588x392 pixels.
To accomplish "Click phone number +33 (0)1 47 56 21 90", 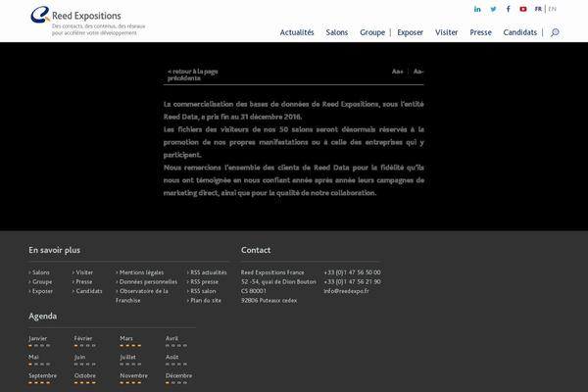I will [352, 281].
